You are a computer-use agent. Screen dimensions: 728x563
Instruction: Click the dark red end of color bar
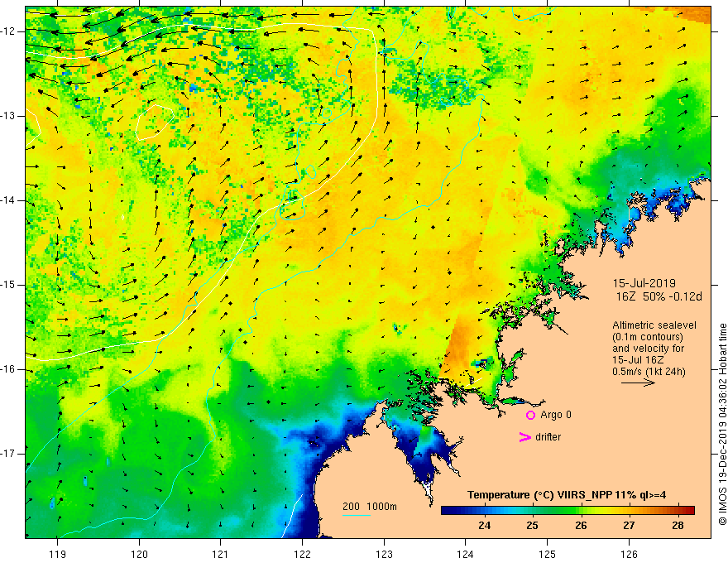coord(689,511)
